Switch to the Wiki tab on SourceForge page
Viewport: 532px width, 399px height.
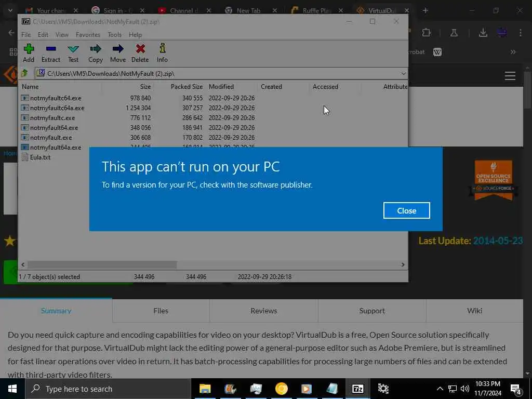(474, 311)
